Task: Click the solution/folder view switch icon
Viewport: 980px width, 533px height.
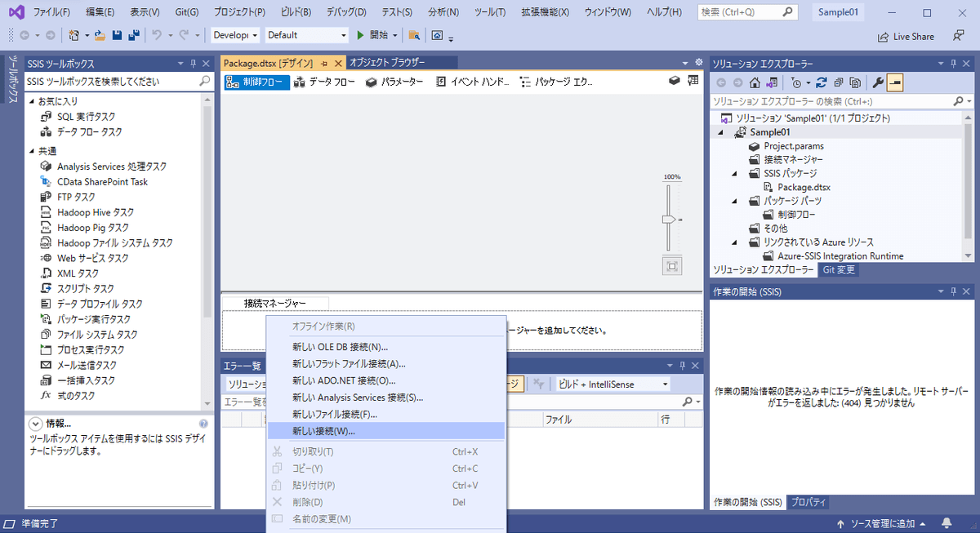Action: (x=770, y=82)
